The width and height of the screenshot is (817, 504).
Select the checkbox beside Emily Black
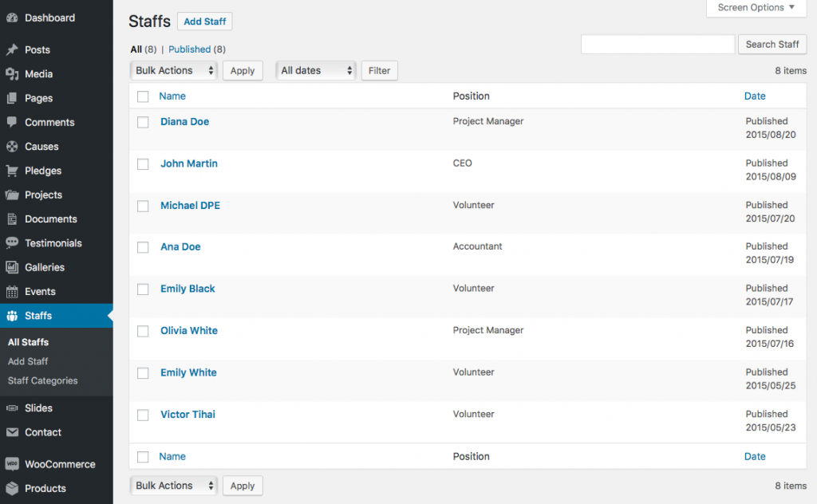pos(143,289)
